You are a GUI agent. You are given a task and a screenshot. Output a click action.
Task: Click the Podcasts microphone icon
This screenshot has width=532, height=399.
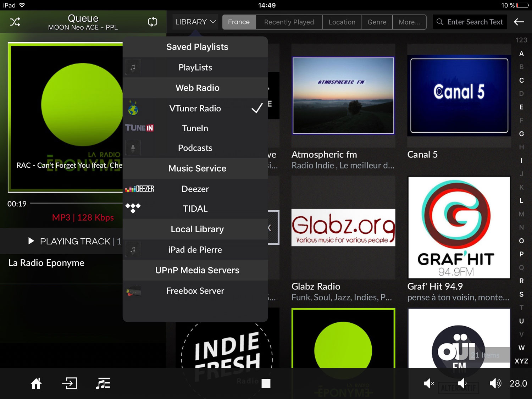pyautogui.click(x=133, y=148)
